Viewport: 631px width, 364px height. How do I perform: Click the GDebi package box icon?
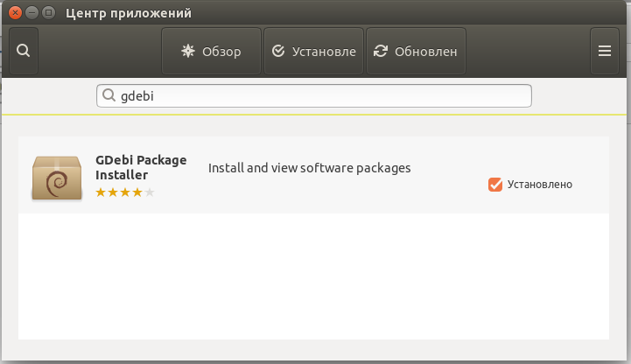(x=57, y=176)
